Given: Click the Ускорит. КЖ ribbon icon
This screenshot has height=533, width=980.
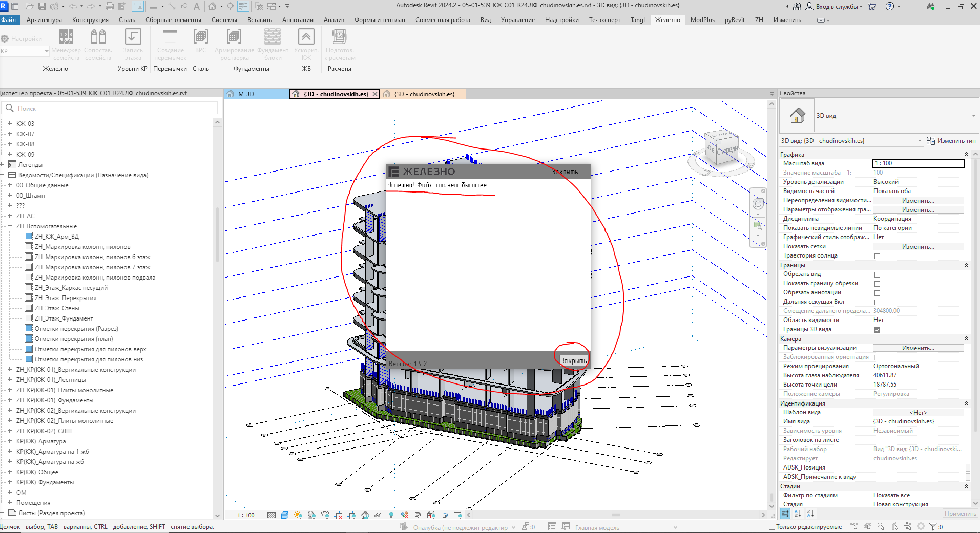Looking at the screenshot, I should 306,36.
